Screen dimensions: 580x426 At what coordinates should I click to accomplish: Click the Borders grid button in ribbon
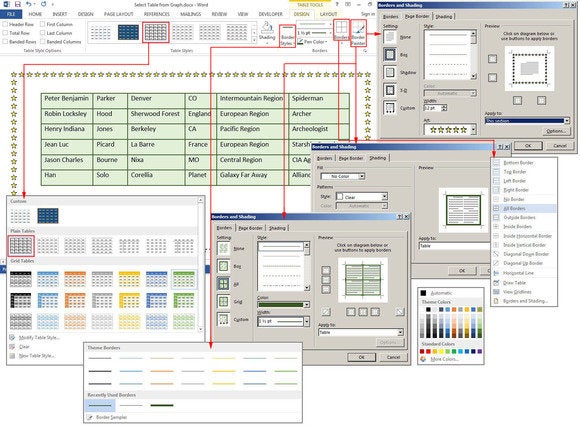click(341, 30)
